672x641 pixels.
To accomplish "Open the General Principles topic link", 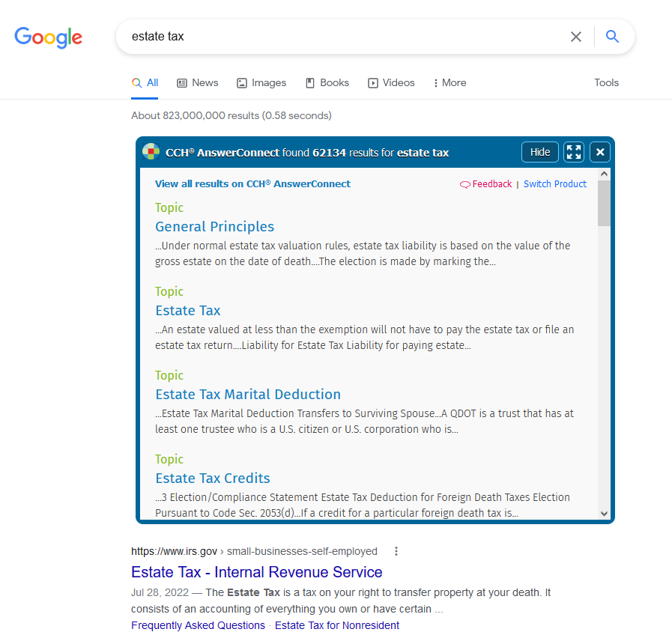I will (x=214, y=227).
